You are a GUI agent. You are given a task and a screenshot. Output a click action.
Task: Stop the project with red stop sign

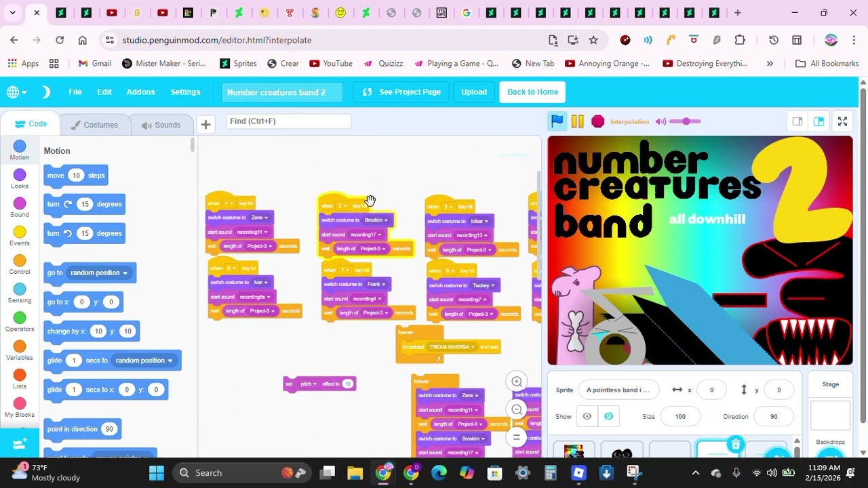pyautogui.click(x=597, y=121)
